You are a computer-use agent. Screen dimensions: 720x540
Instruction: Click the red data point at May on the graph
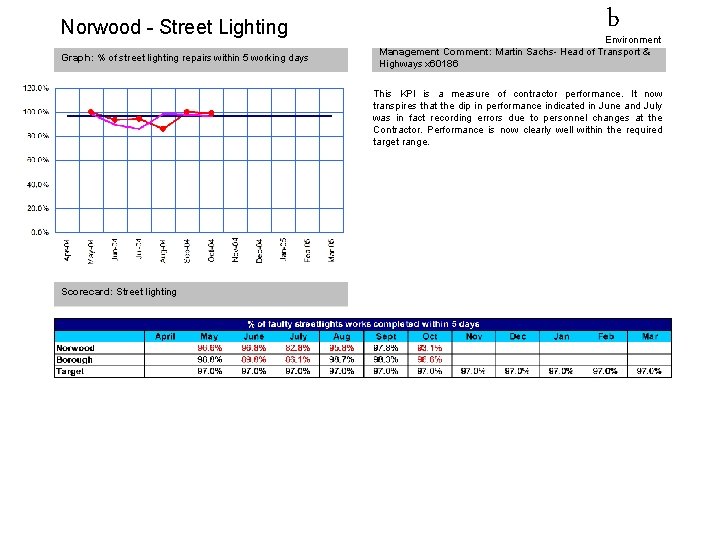tap(91, 112)
